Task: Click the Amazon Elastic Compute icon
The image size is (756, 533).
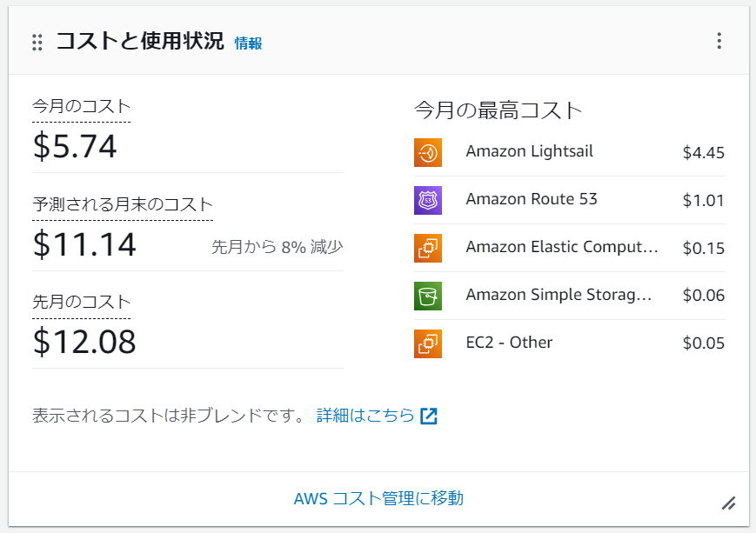Action: (x=428, y=248)
